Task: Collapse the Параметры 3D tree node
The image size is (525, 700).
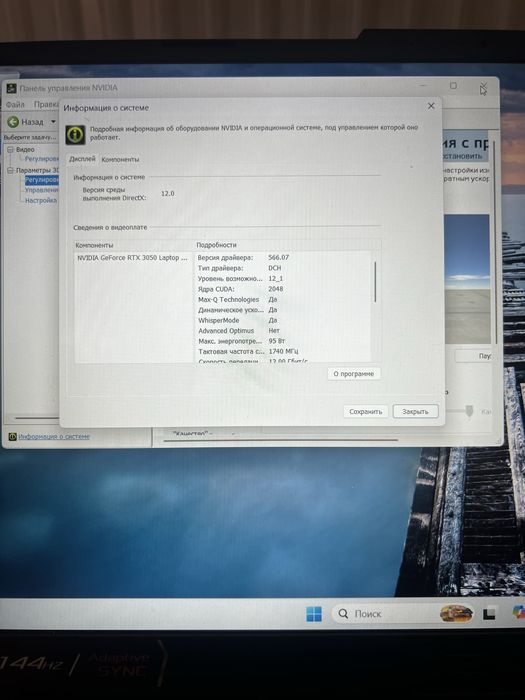Action: coord(10,170)
